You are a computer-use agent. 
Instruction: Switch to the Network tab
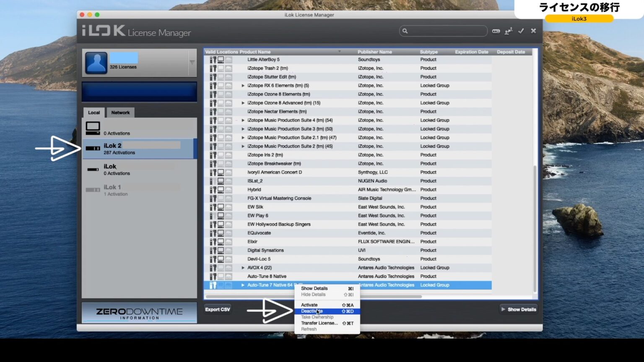[120, 113]
